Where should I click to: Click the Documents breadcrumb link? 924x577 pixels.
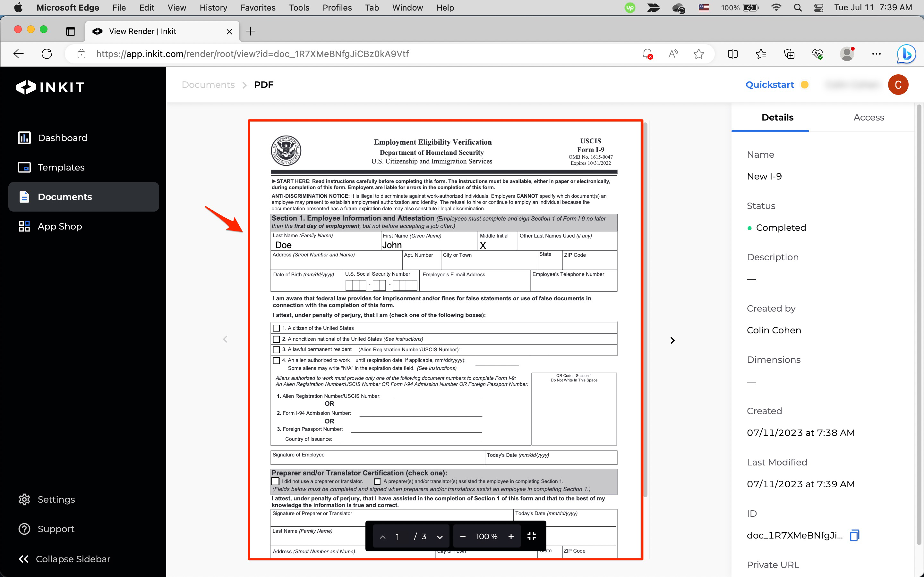(208, 85)
